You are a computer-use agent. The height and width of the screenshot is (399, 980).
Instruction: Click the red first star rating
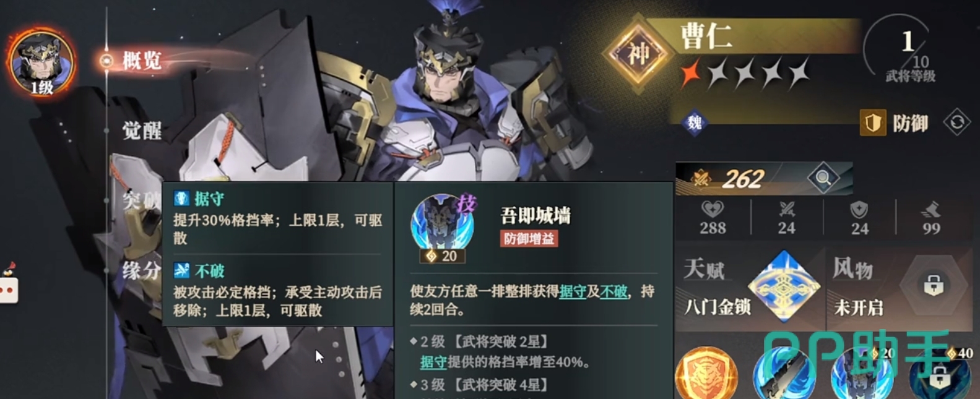[690, 74]
